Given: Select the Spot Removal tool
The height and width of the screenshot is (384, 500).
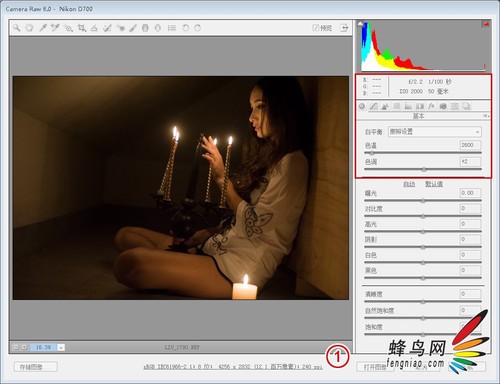Looking at the screenshot, I should coord(107,28).
